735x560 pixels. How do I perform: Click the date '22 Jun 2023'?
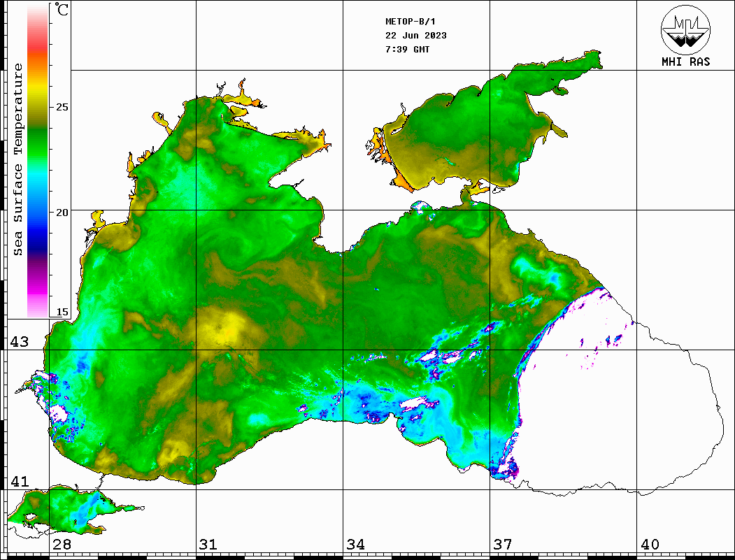click(x=416, y=36)
